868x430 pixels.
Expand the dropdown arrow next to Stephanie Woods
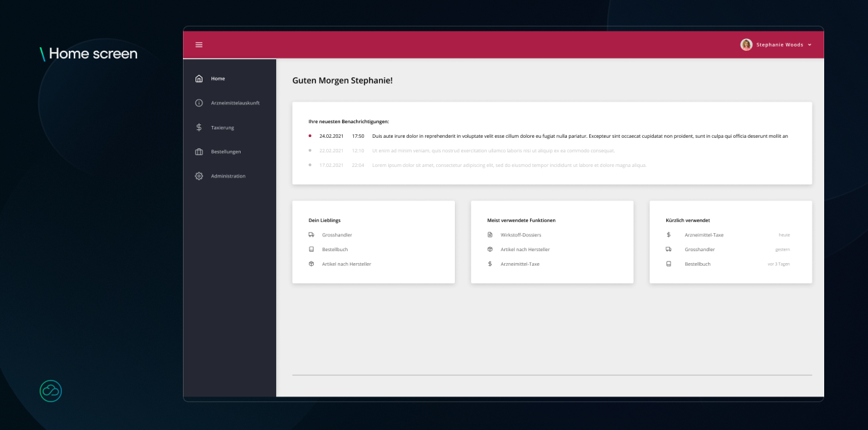[810, 45]
